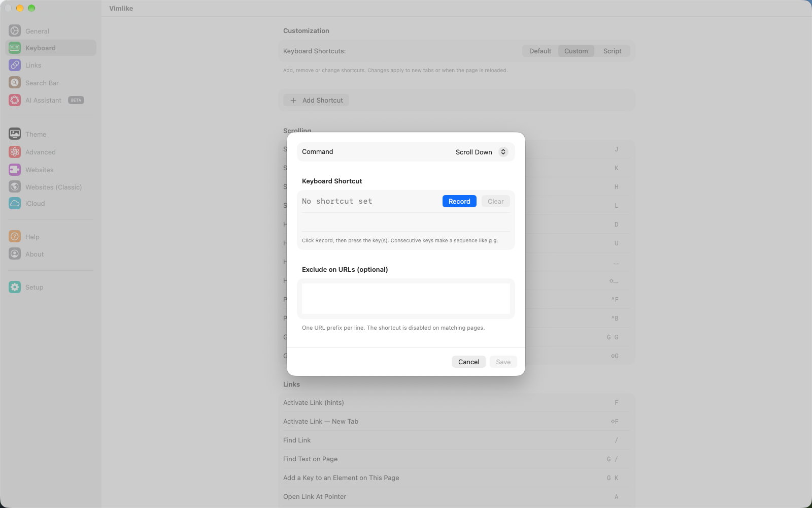
Task: Select the Setup gear icon
Action: [x=15, y=287]
